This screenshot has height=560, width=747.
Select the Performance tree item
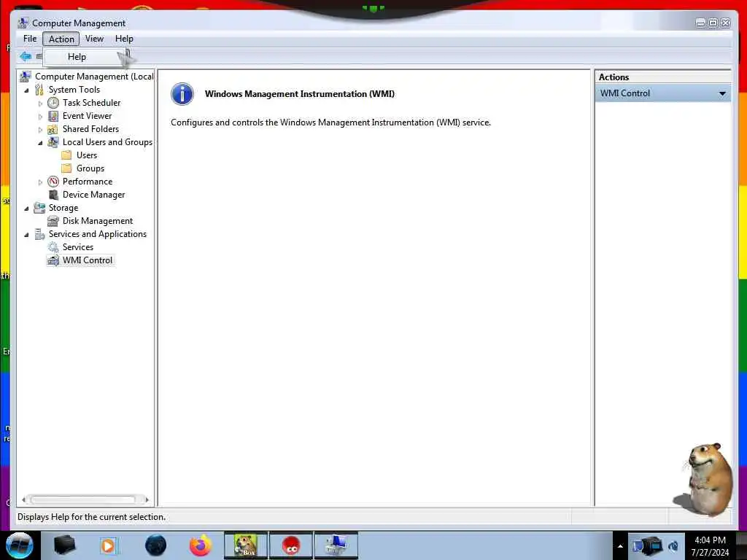point(88,182)
